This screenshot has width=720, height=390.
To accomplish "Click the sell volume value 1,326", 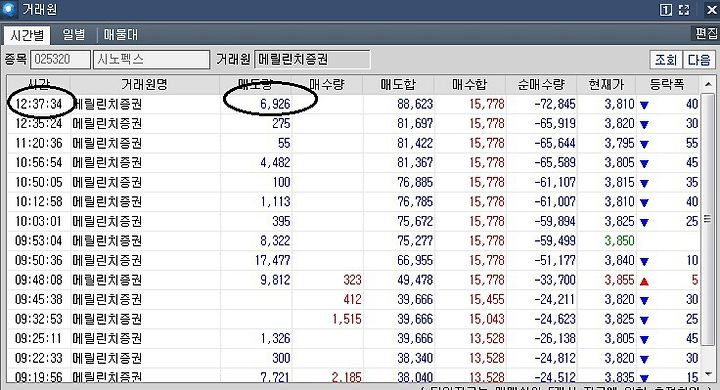I will [275, 339].
